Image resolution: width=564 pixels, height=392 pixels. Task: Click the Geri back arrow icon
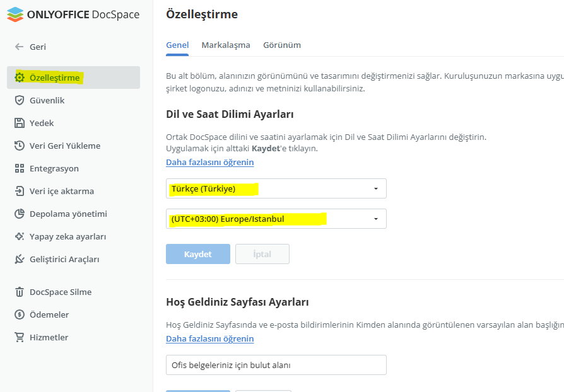[20, 47]
